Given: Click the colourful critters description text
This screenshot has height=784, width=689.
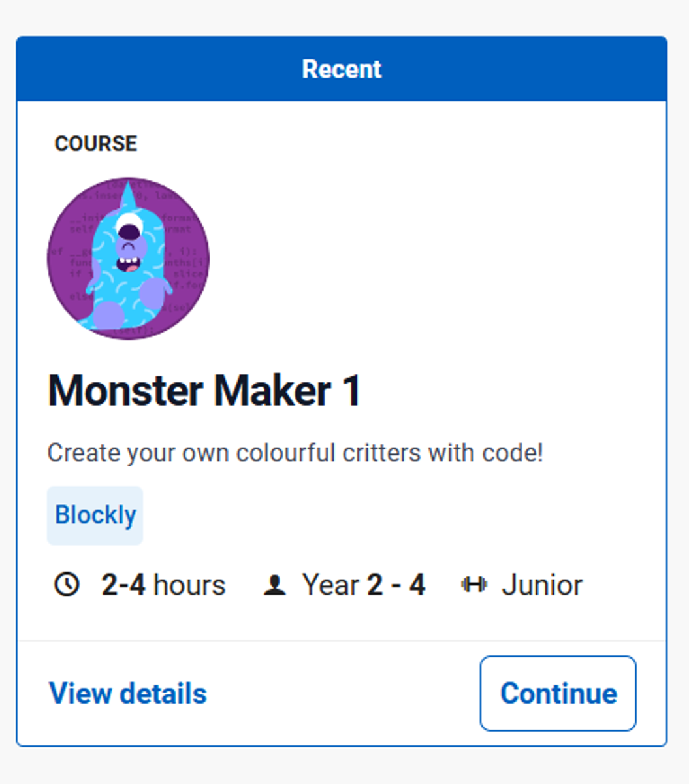Looking at the screenshot, I should 295,453.
